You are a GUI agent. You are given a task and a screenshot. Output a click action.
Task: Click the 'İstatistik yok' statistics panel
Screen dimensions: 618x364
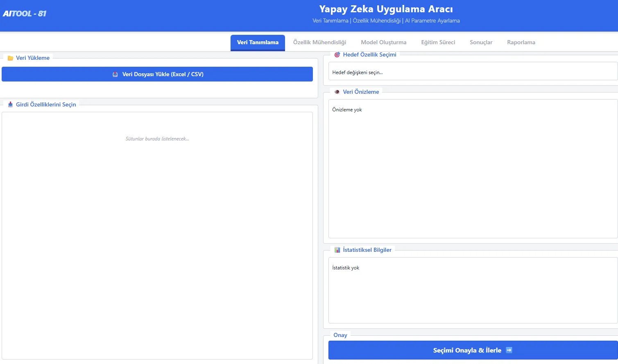tap(473, 290)
